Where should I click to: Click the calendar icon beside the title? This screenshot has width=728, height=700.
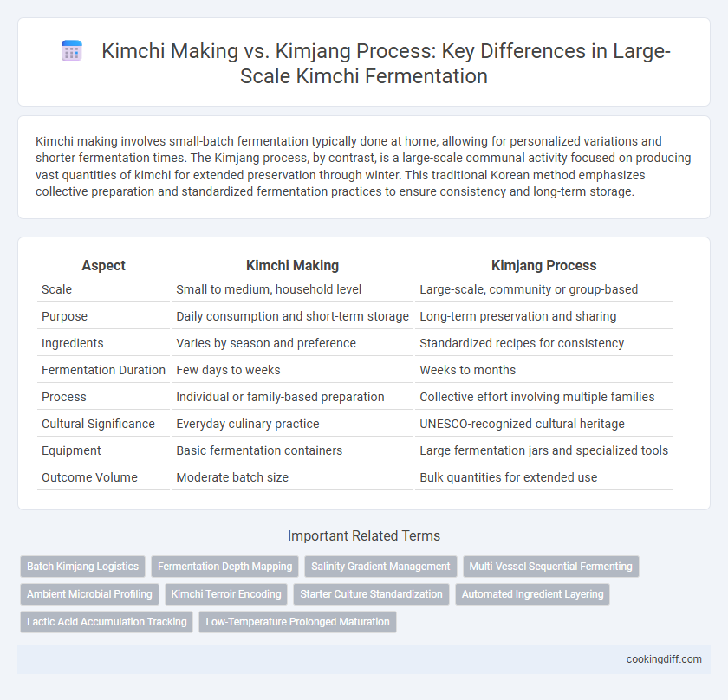coord(72,50)
